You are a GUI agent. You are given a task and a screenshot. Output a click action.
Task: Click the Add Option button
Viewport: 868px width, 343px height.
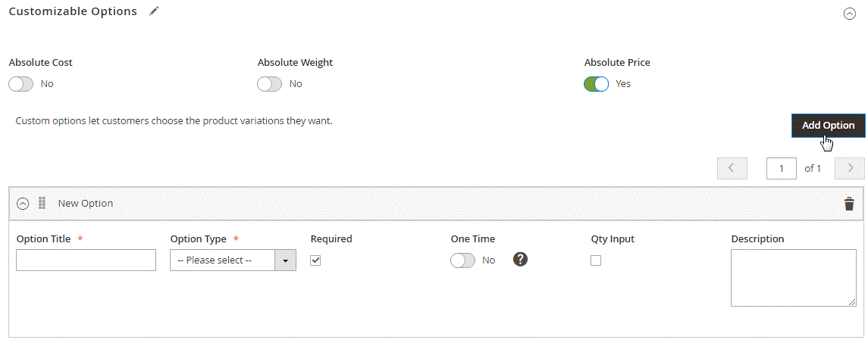[828, 126]
